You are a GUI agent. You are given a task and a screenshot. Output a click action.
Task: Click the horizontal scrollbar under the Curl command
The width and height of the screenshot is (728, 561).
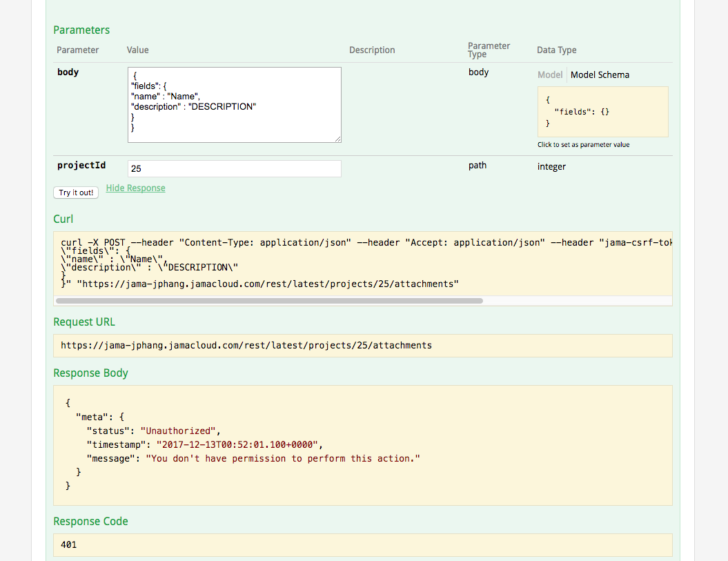point(269,301)
